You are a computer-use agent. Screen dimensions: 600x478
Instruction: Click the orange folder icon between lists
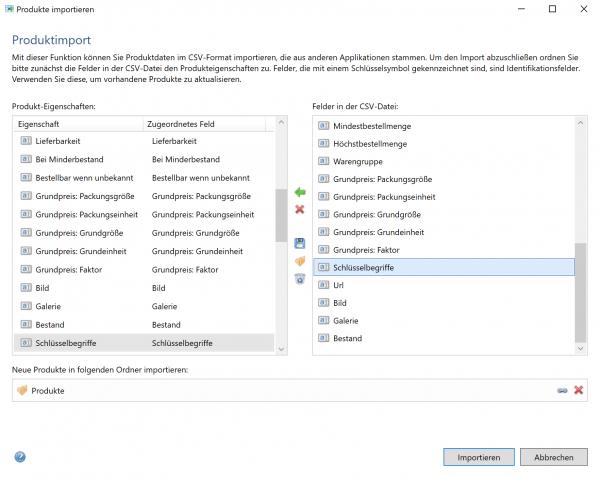coord(299,261)
